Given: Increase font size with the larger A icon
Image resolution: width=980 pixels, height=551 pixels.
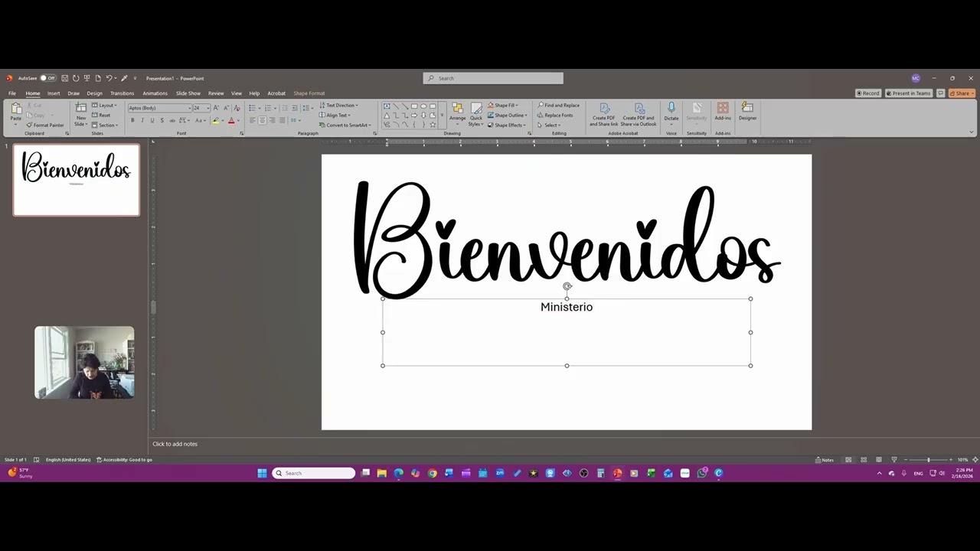Looking at the screenshot, I should 217,108.
